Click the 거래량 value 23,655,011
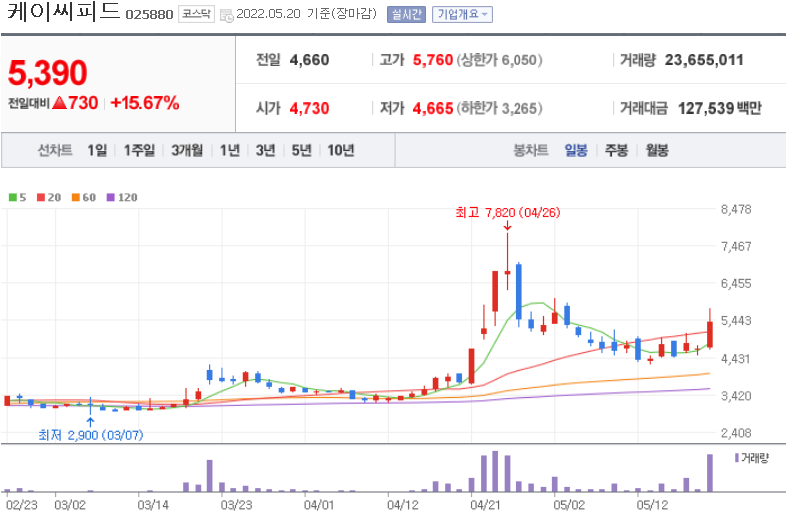This screenshot has height=517, width=786. 704,60
